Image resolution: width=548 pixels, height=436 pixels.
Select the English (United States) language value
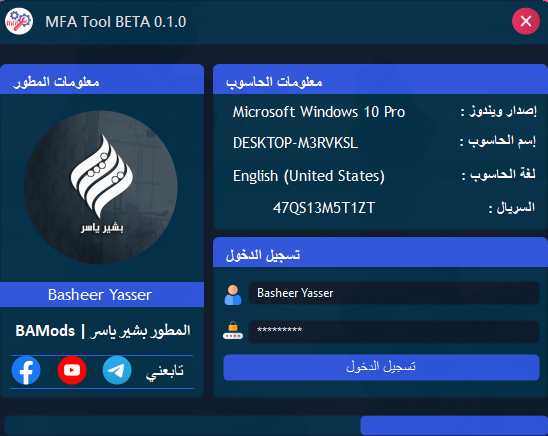coord(309,176)
